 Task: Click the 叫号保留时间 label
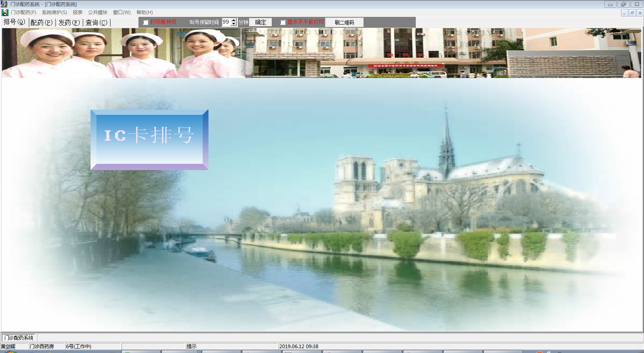tap(204, 23)
